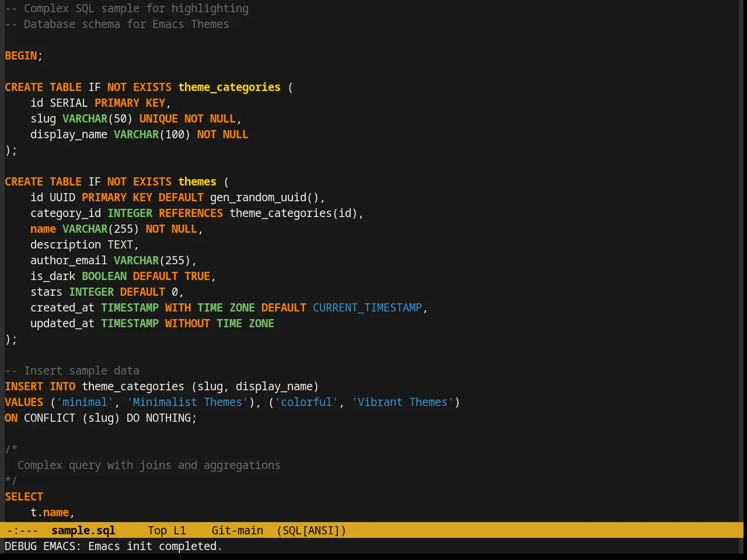The width and height of the screenshot is (747, 560).
Task: Click comment 'Complex query with joins and aggregations'
Action: pyautogui.click(x=149, y=465)
